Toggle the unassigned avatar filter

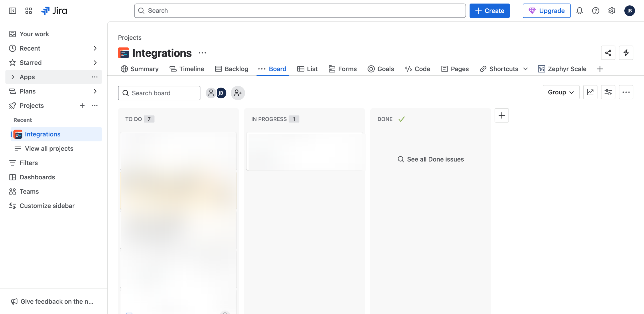211,93
